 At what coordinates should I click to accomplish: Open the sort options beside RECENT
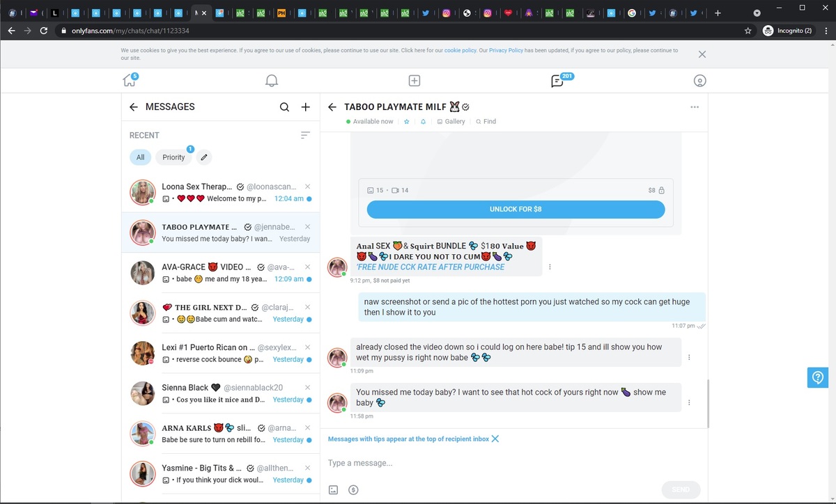click(305, 135)
